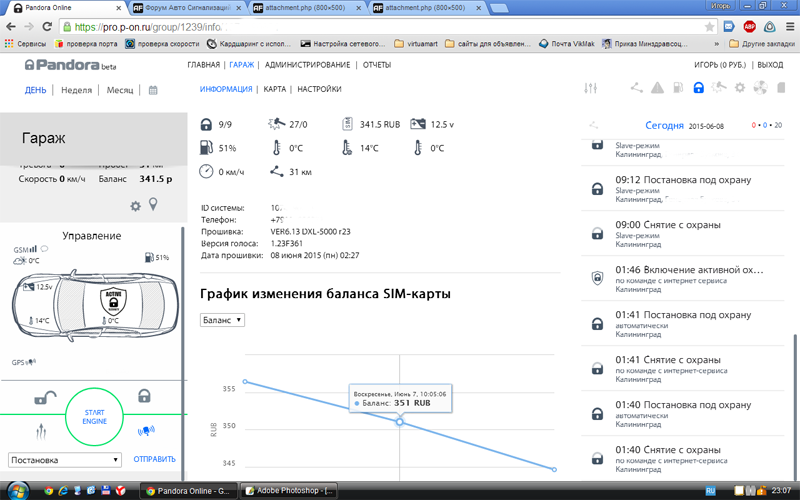Click the fan icon in the toolbar
Screen dimensions: 800x500
click(760, 88)
